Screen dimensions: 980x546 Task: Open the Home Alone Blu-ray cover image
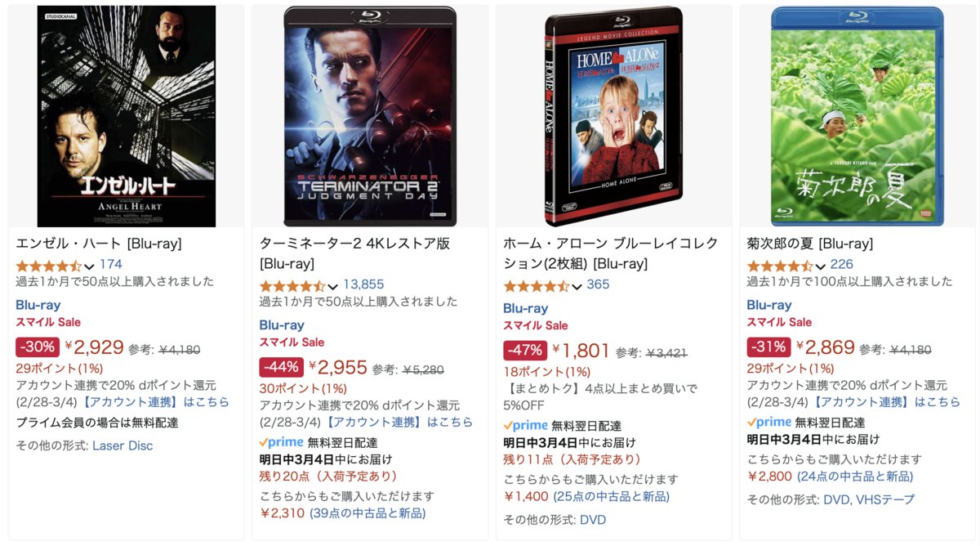[613, 116]
